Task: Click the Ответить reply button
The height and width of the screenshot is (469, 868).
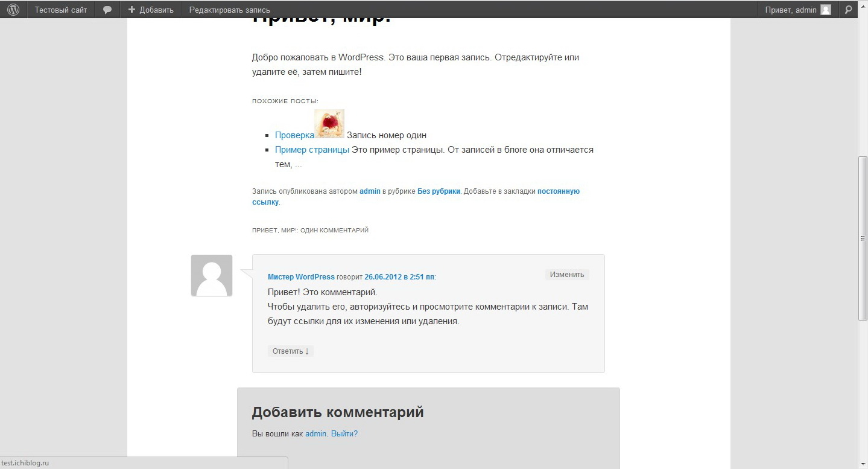Action: (x=291, y=351)
